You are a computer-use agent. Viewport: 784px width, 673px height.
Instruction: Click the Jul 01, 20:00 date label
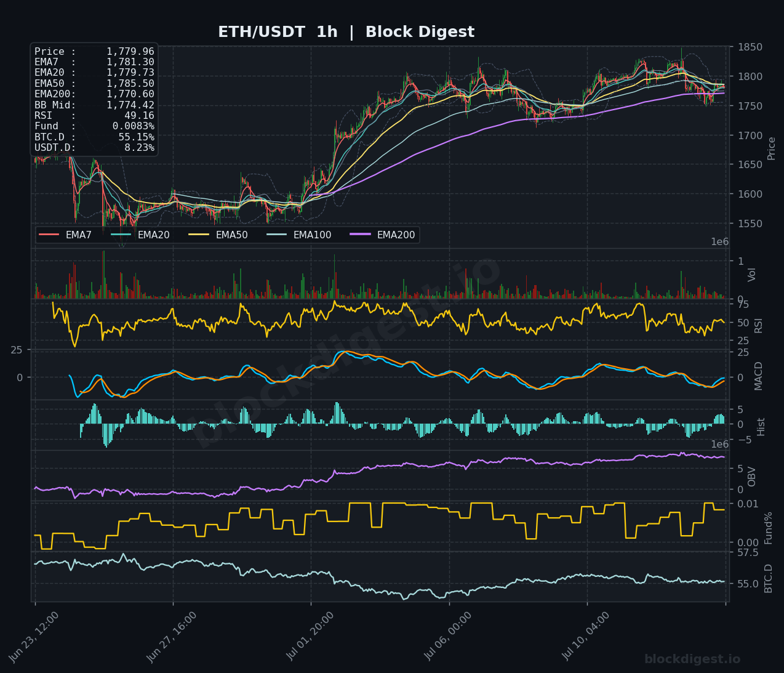(310, 635)
